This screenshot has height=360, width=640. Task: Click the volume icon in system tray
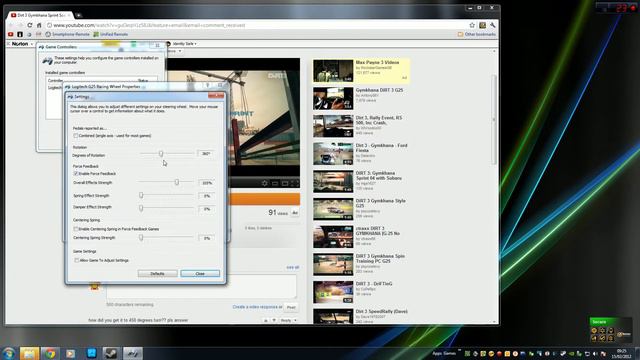(595, 353)
